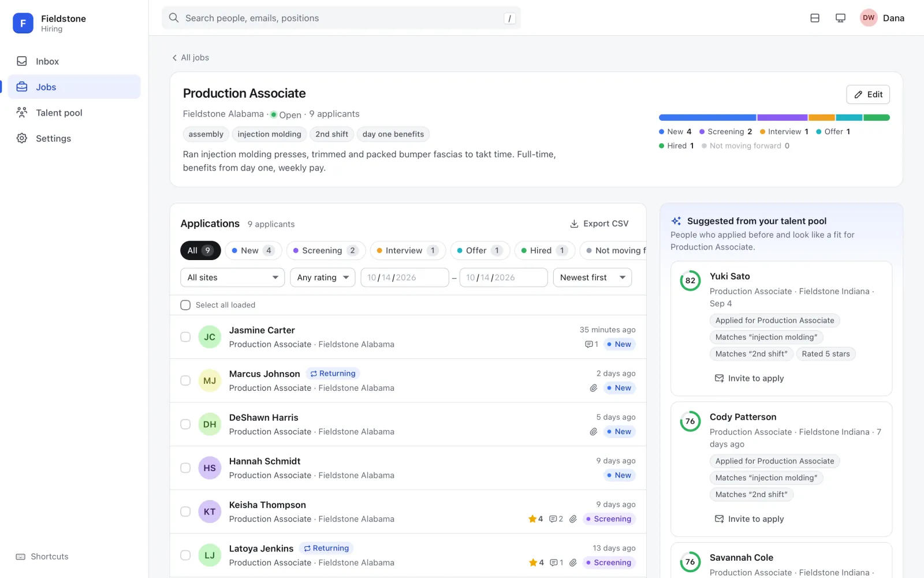Click the attachment icon on Keisha Thompson's row
Viewport: 924px width, 578px height.
573,519
